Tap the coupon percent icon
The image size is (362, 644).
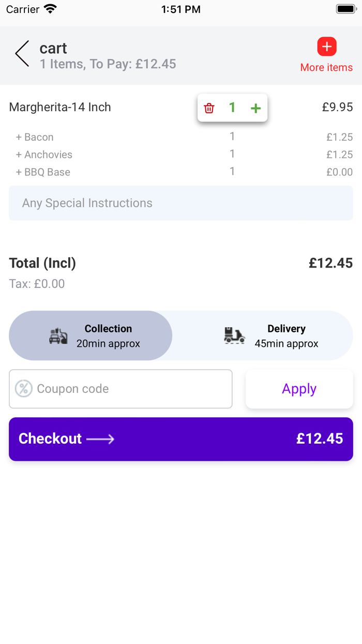point(24,389)
